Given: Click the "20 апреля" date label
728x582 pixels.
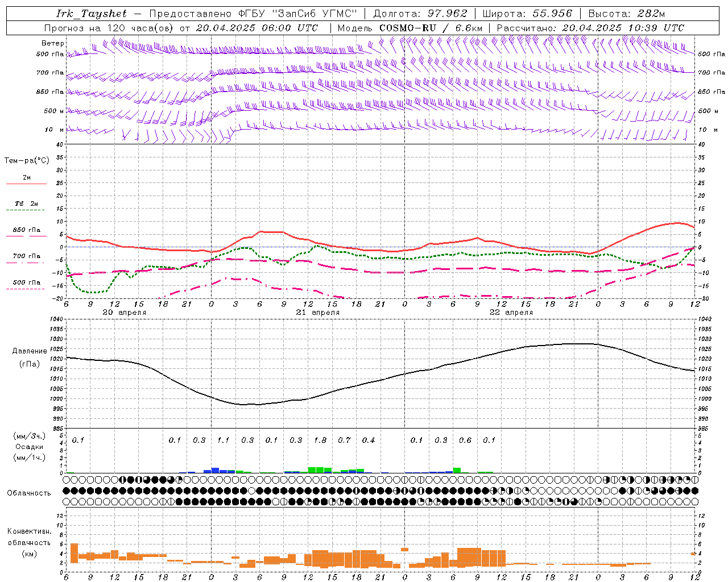Looking at the screenshot, I should coord(125,313).
